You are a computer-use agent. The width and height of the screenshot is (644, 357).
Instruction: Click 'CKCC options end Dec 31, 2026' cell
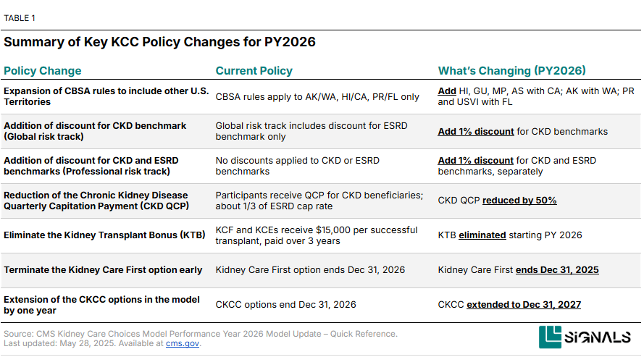click(285, 305)
